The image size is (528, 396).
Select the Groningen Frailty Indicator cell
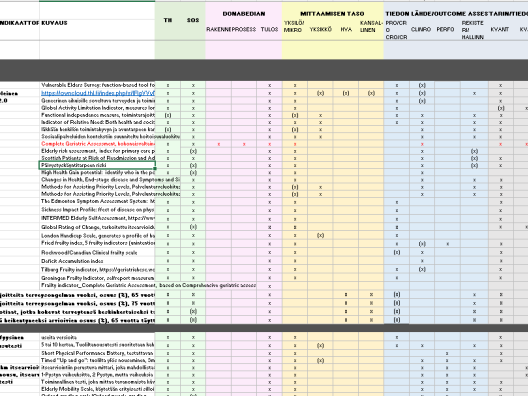click(x=97, y=278)
